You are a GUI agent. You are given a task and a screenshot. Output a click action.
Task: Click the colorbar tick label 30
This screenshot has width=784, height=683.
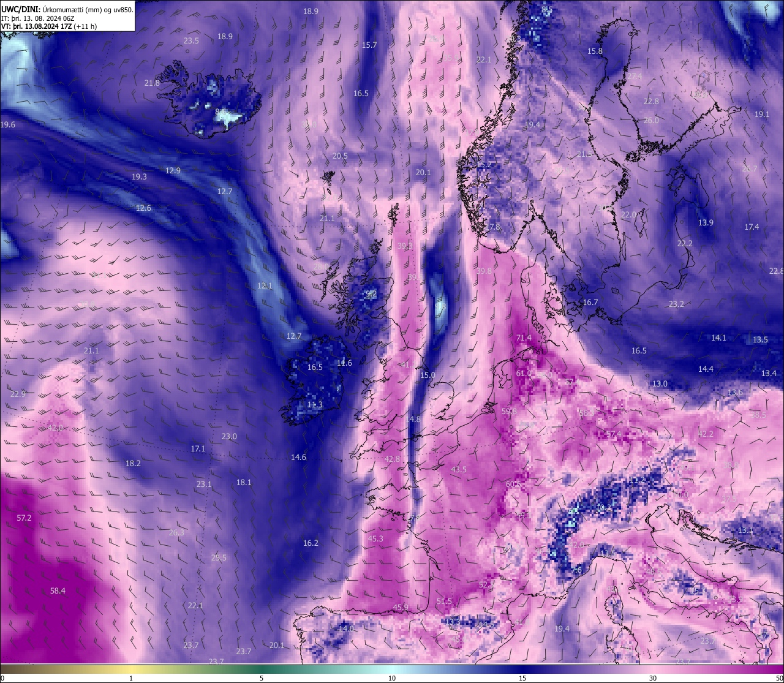coord(653,678)
